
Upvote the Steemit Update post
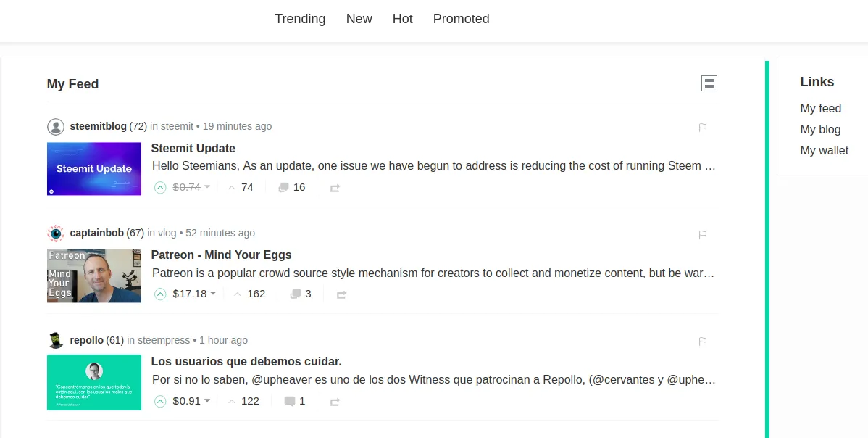(x=160, y=188)
